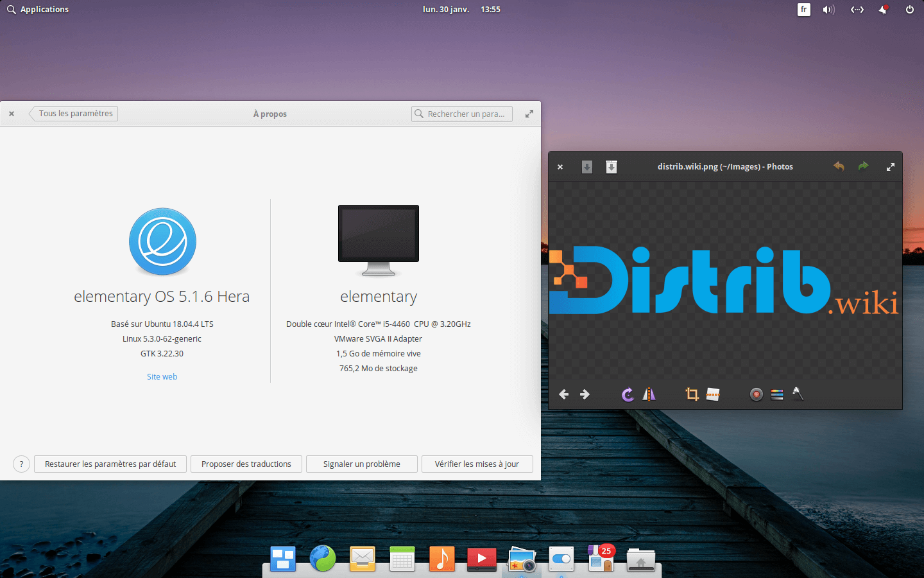The image size is (924, 578).
Task: Activate the Red-eye removal tool
Action: coord(756,394)
